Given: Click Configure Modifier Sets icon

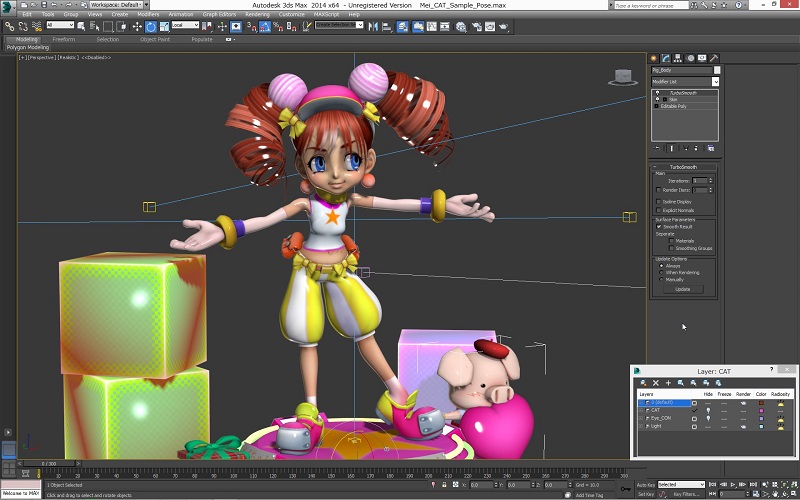Looking at the screenshot, I should pyautogui.click(x=711, y=148).
